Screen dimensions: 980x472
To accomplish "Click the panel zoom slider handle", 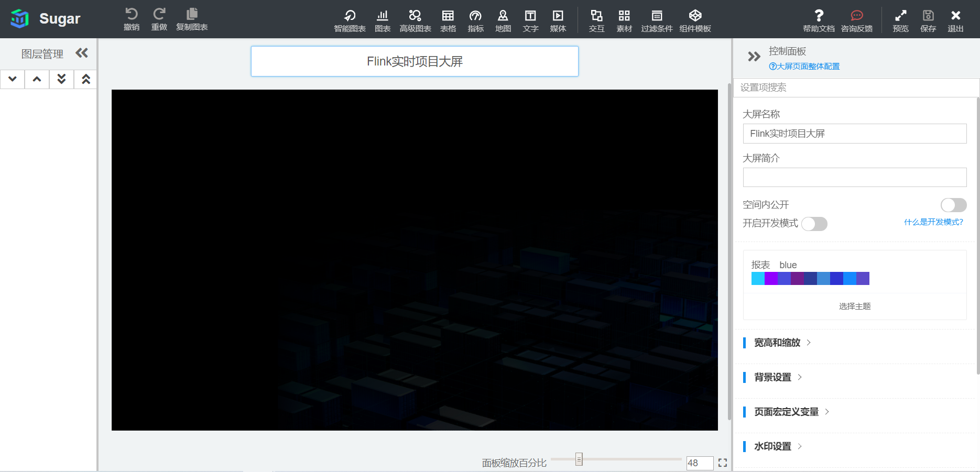I will (579, 459).
